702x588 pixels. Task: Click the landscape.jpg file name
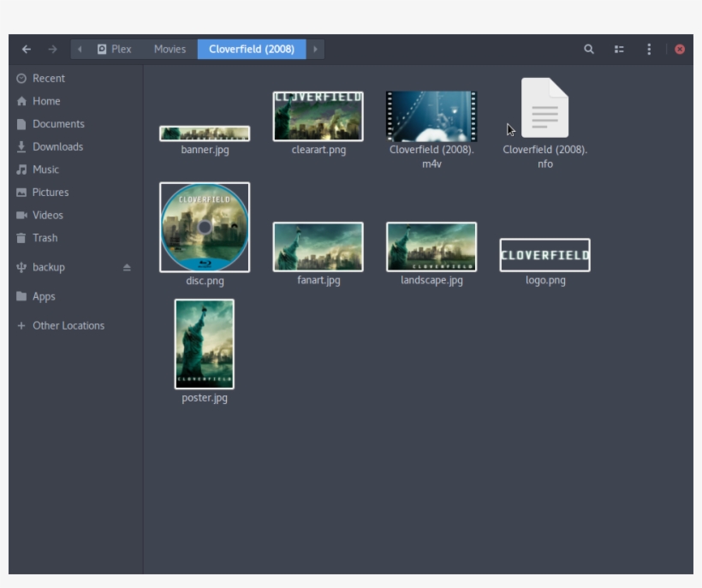[431, 281]
